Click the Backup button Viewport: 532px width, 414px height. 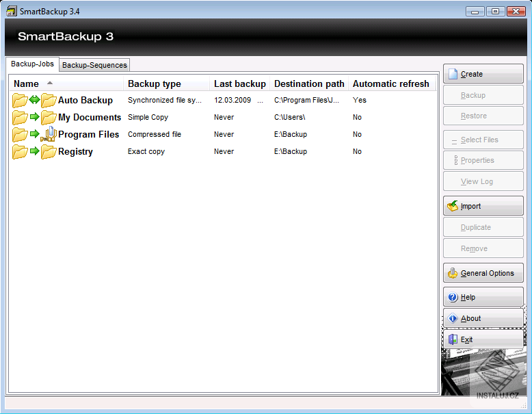(x=483, y=95)
